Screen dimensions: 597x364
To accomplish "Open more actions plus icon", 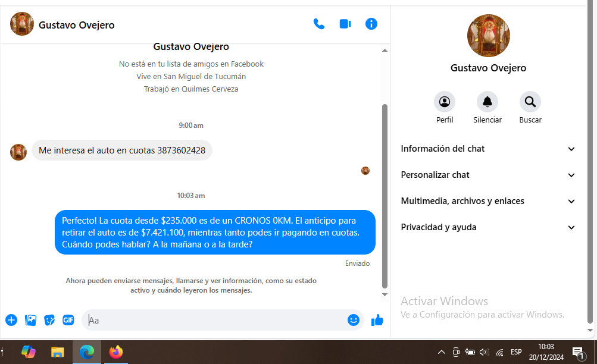I will 11,320.
